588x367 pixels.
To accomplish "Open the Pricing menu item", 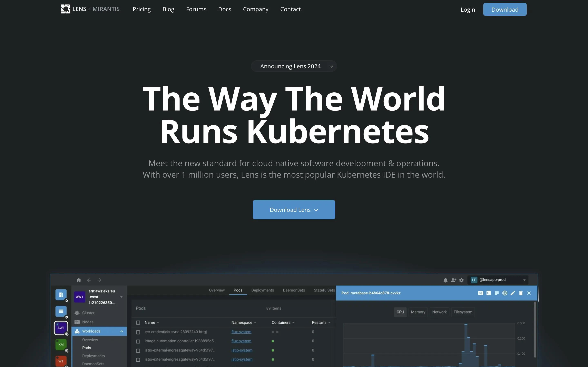I will click(x=142, y=9).
